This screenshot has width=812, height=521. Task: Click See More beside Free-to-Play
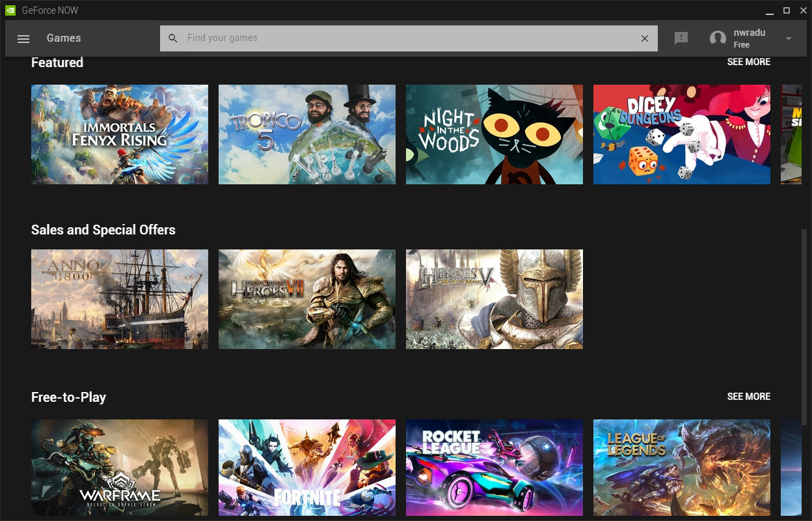(x=749, y=397)
